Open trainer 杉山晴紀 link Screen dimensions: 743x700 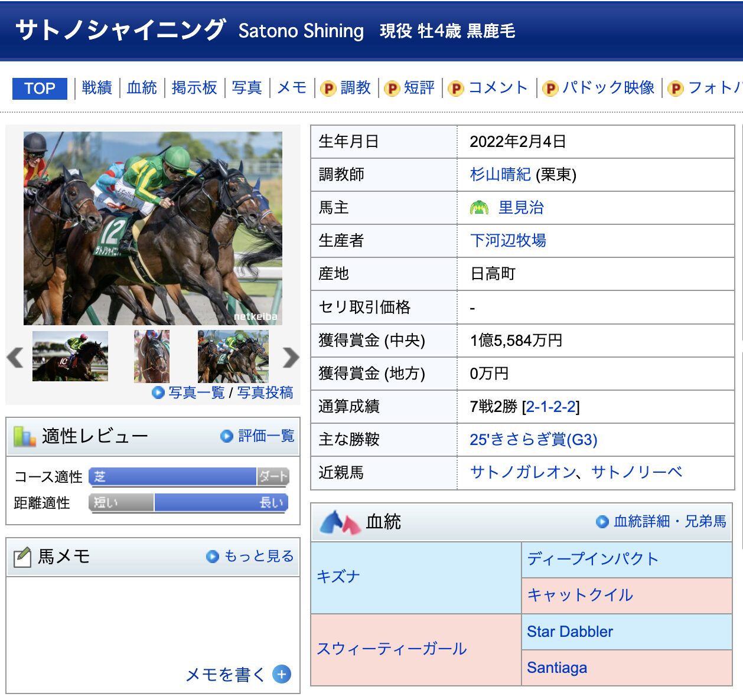pos(500,175)
